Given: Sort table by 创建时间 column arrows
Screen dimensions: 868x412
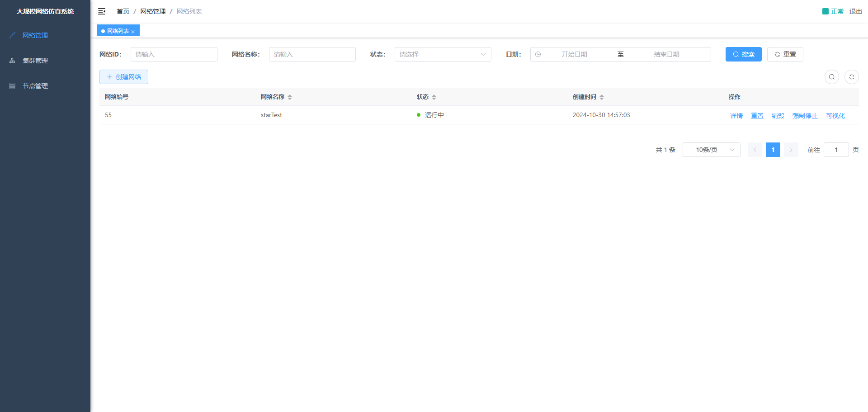Looking at the screenshot, I should (x=602, y=97).
